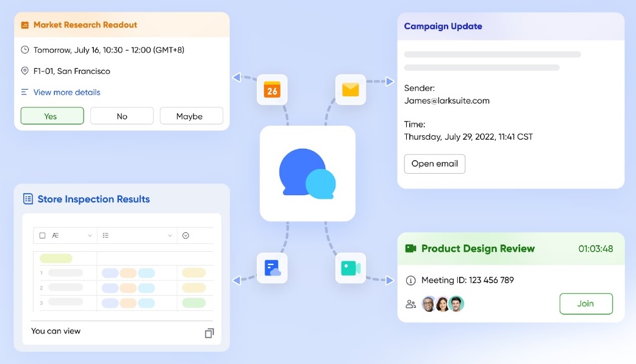Decline the invitation with the No button
The width and height of the screenshot is (636, 364).
coord(122,116)
